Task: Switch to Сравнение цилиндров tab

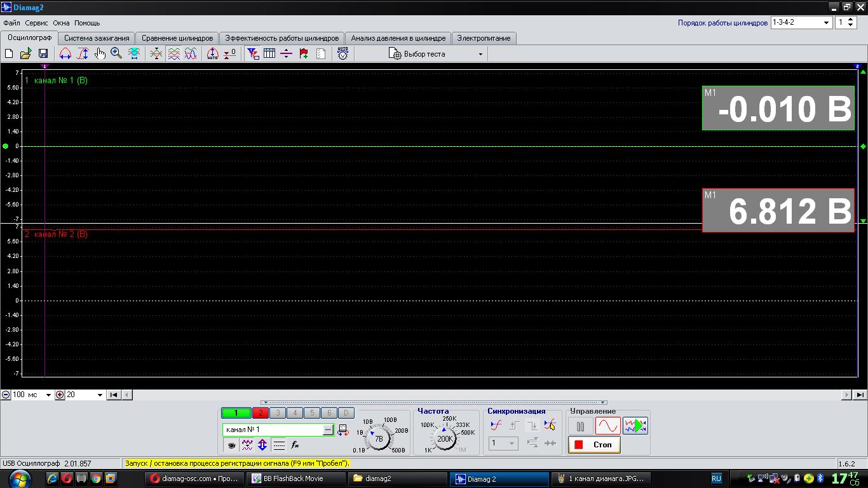Action: pos(177,38)
